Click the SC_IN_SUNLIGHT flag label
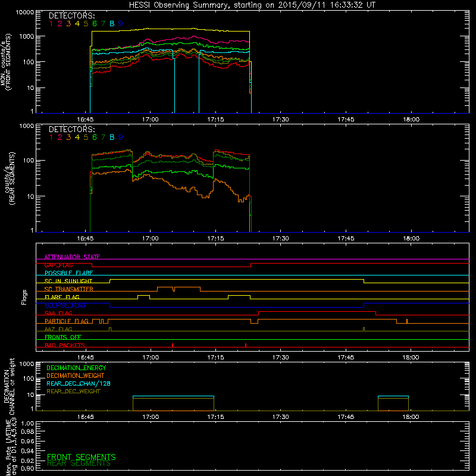Screen dimensions: 476x476 (68, 281)
